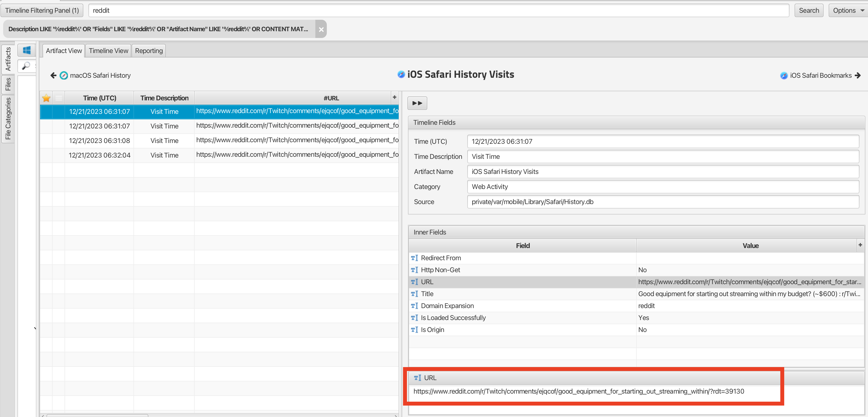The image size is (868, 417).
Task: Click the horizontal scrollbar under URL table
Action: pyautogui.click(x=98, y=416)
